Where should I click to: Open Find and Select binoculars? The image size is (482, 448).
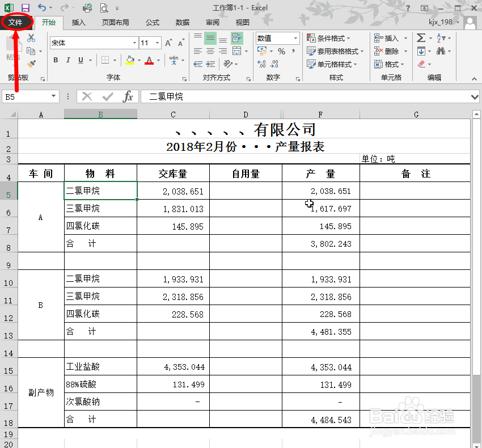pos(441,51)
